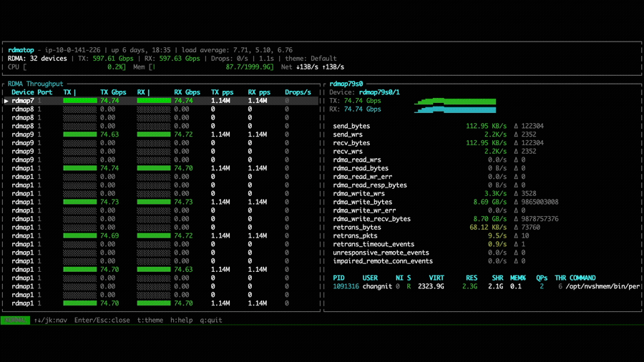Select total RX 597.63 Gbps value
The height and width of the screenshot is (362, 644).
(x=180, y=59)
